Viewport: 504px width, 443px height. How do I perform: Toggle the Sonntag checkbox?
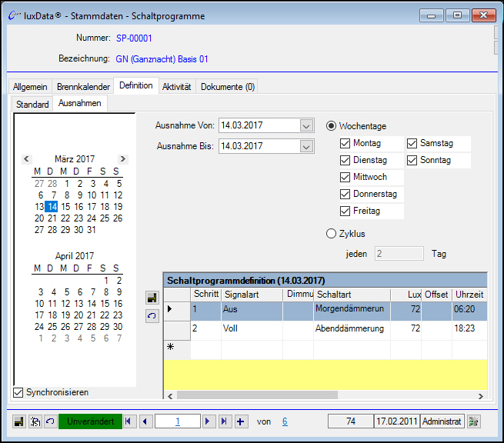(x=412, y=161)
